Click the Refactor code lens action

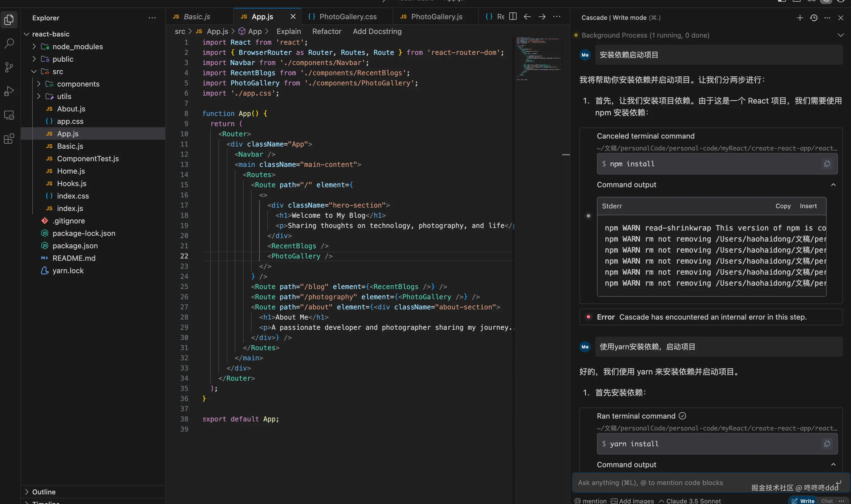(326, 31)
